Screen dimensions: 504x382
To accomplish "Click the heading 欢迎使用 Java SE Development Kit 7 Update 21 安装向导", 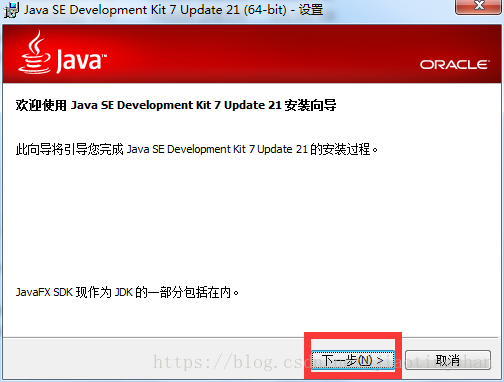I will tap(176, 105).
